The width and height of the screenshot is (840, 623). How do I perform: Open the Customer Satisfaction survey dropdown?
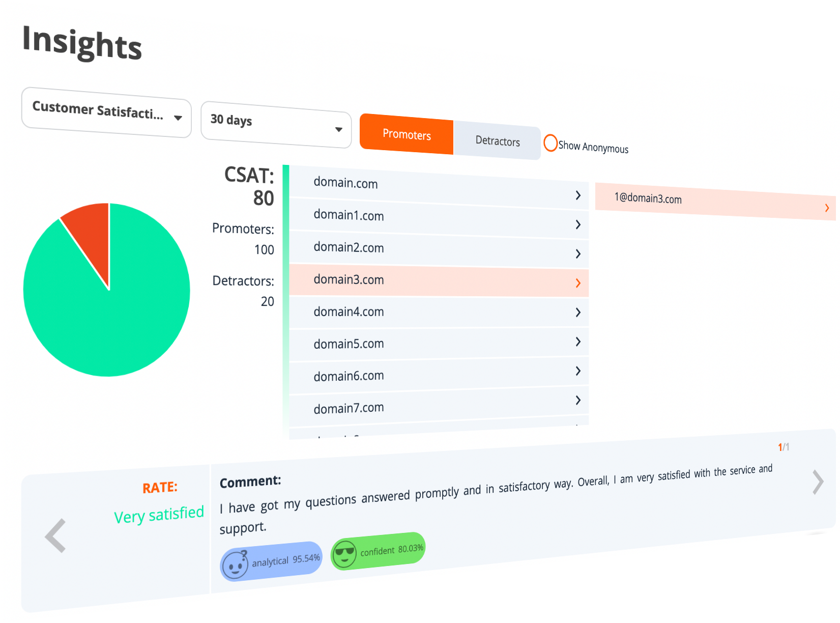pos(106,112)
